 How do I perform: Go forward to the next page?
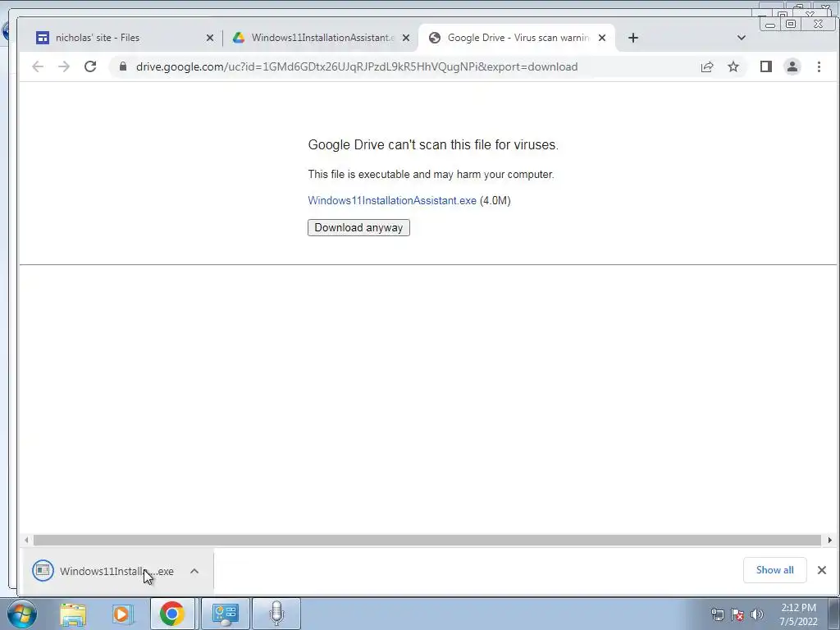tap(64, 66)
